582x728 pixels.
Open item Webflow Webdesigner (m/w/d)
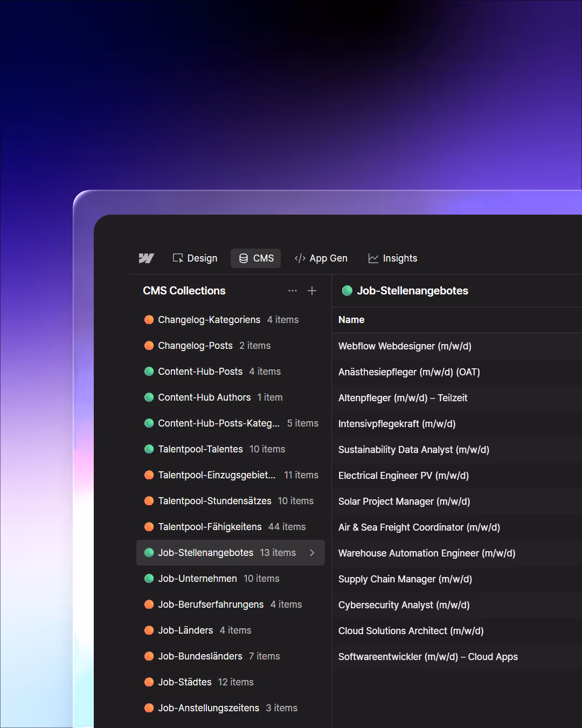tap(457, 346)
